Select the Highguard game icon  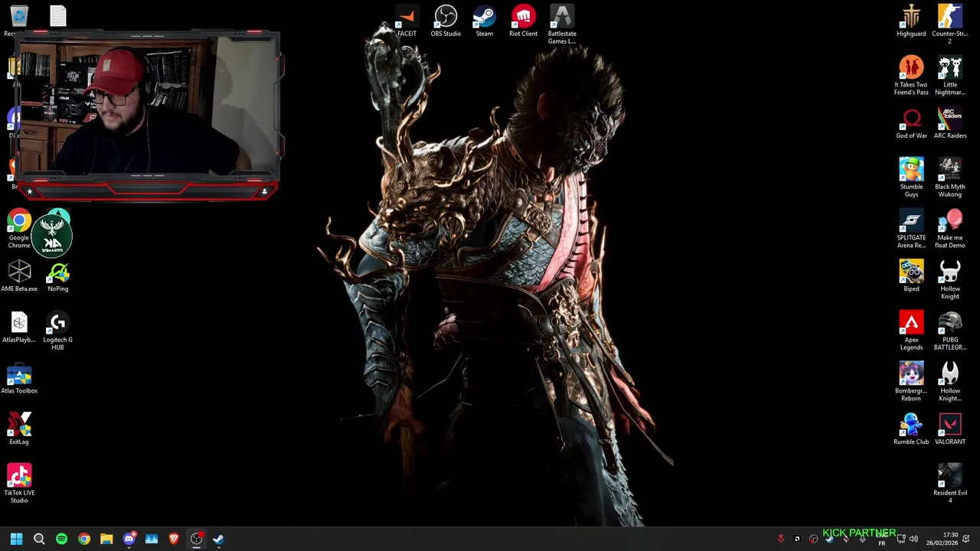point(911,21)
